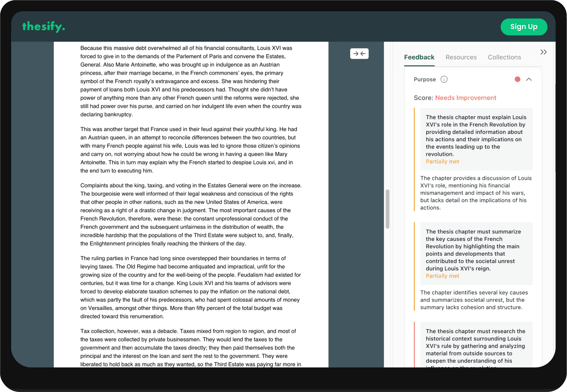The width and height of the screenshot is (567, 392).
Task: Click Partially met on the key causes criterion
Action: click(442, 276)
